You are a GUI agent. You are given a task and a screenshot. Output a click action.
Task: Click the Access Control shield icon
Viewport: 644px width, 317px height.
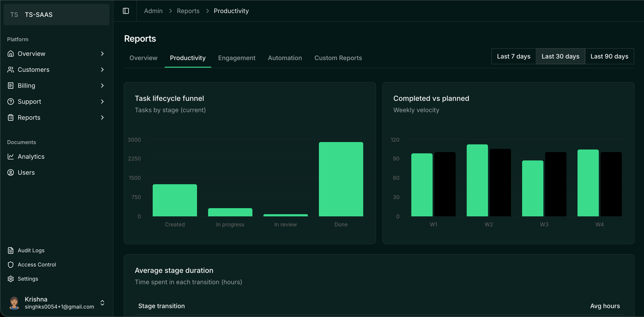point(10,264)
